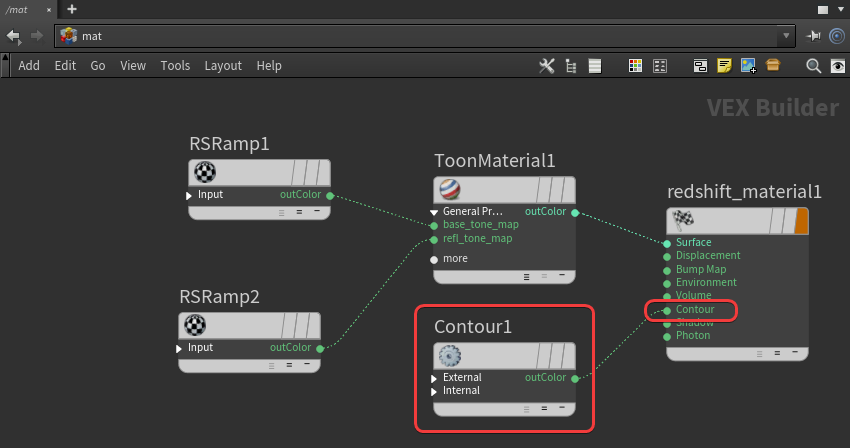Viewport: 850px width, 448px height.
Task: Click the ToonMaterial1 striped ball icon
Action: pos(450,189)
